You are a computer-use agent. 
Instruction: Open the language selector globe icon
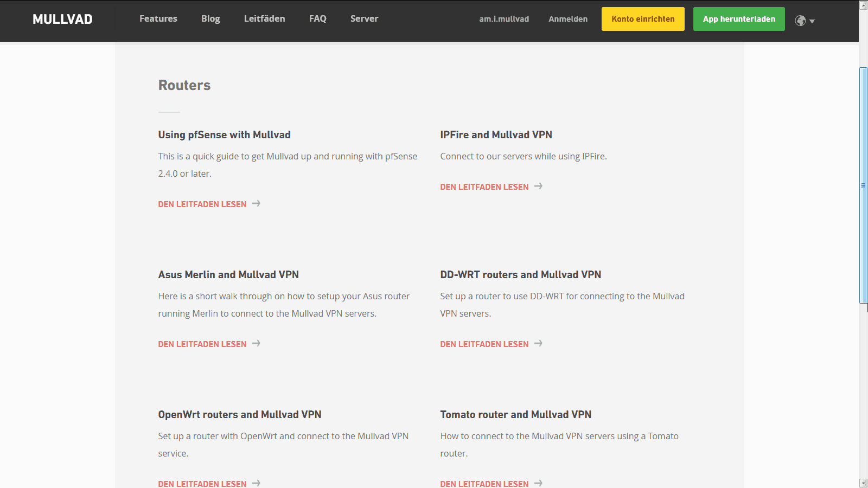(x=800, y=21)
